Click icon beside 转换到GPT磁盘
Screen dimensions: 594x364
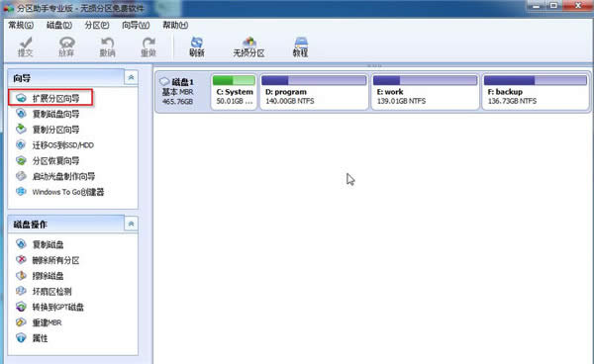point(21,307)
